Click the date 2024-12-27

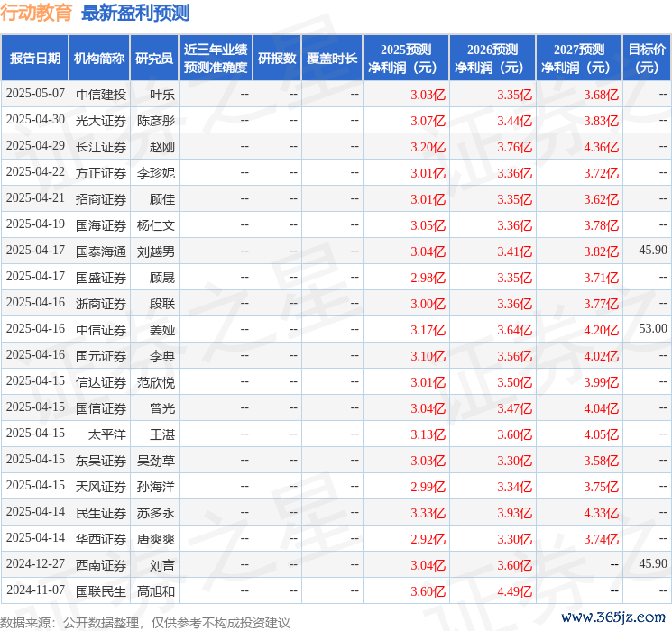(x=35, y=563)
